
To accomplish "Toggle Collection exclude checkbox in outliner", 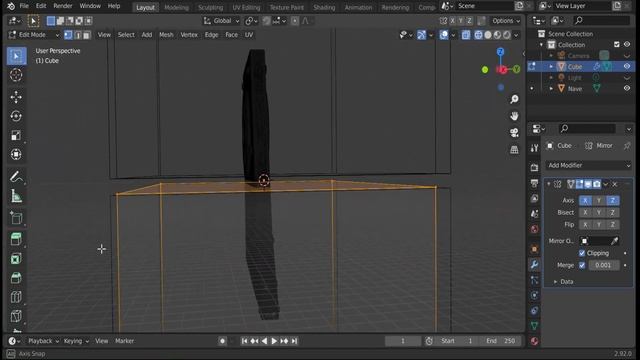I will pyautogui.click(x=617, y=44).
